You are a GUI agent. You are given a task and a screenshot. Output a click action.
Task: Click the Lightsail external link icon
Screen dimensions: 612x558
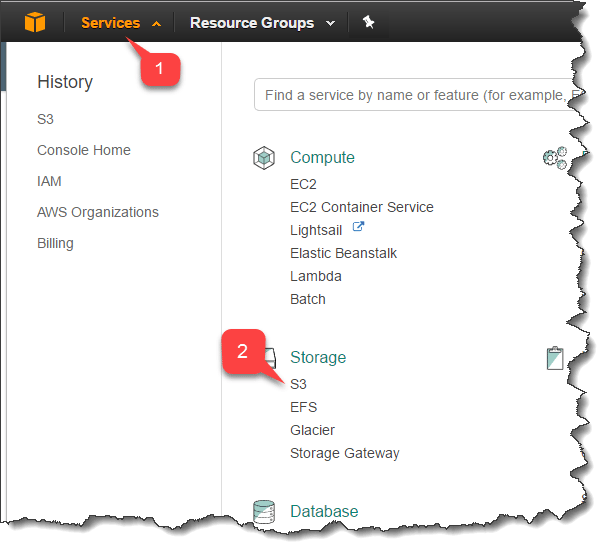358,227
